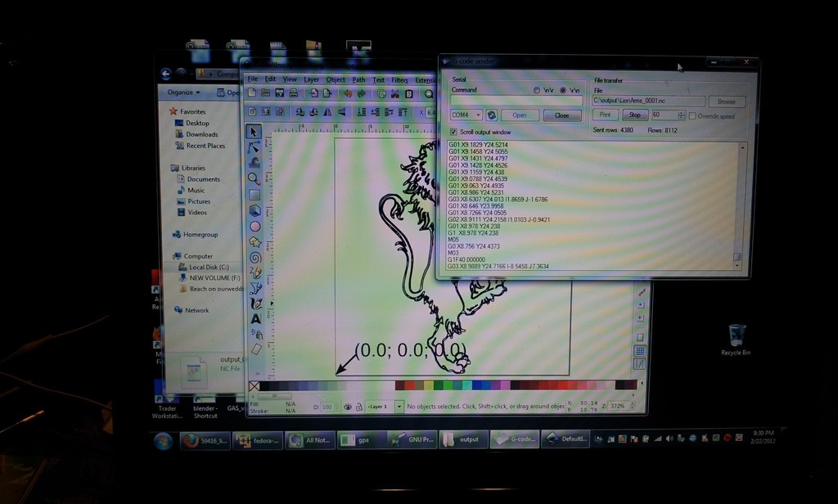838x504 pixels.
Task: Open the Path menu
Action: point(358,79)
